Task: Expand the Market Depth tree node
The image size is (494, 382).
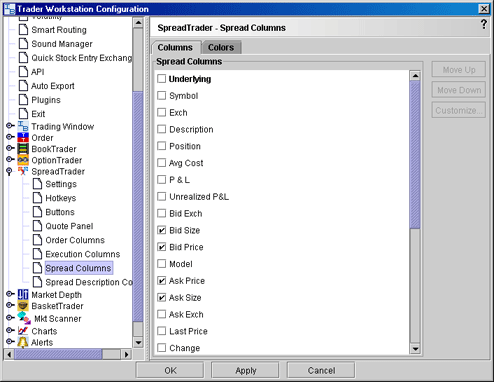Action: click(x=10, y=294)
